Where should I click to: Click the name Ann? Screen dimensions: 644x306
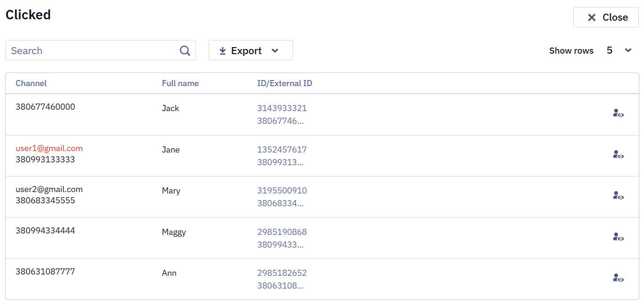pyautogui.click(x=169, y=273)
